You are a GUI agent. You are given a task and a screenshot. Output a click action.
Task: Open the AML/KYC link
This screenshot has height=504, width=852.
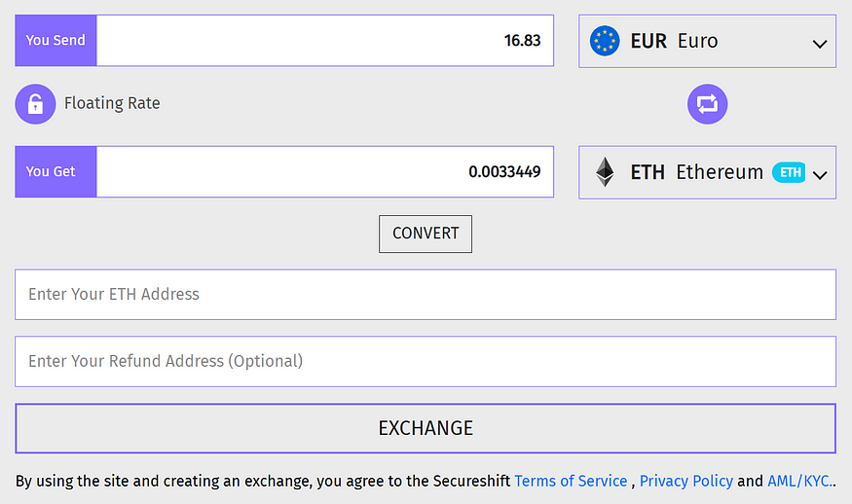(x=799, y=481)
